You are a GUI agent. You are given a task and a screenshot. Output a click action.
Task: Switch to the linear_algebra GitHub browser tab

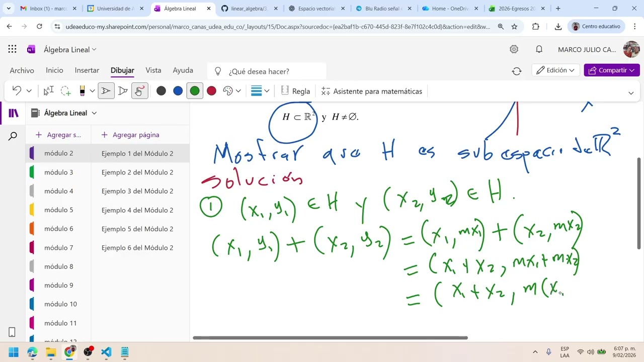point(249,9)
